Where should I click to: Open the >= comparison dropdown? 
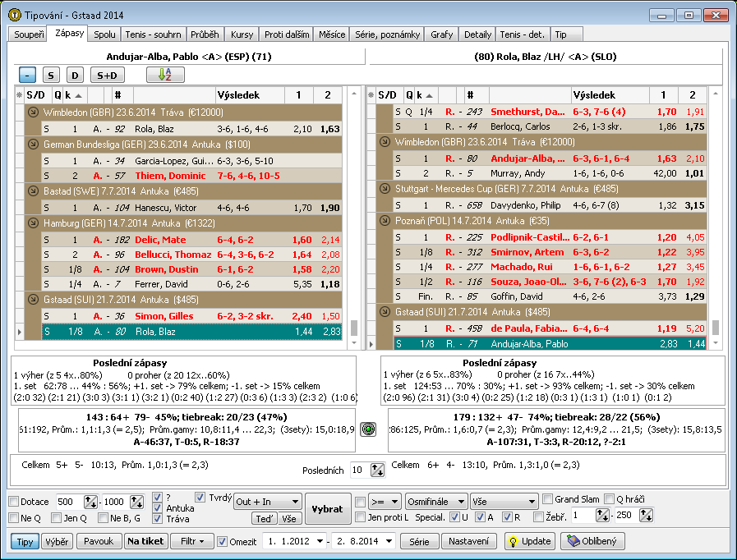tap(385, 502)
